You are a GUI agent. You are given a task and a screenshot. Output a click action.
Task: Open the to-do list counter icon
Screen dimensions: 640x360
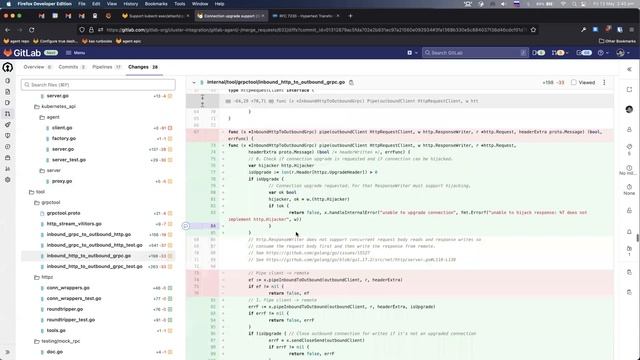(584, 53)
